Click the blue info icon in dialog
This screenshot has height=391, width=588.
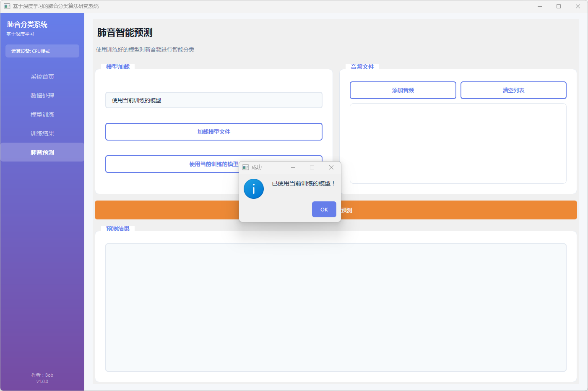(x=254, y=189)
